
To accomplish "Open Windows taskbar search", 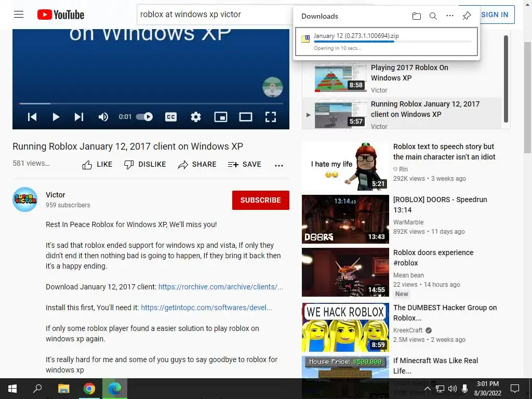I will pyautogui.click(x=37, y=389).
